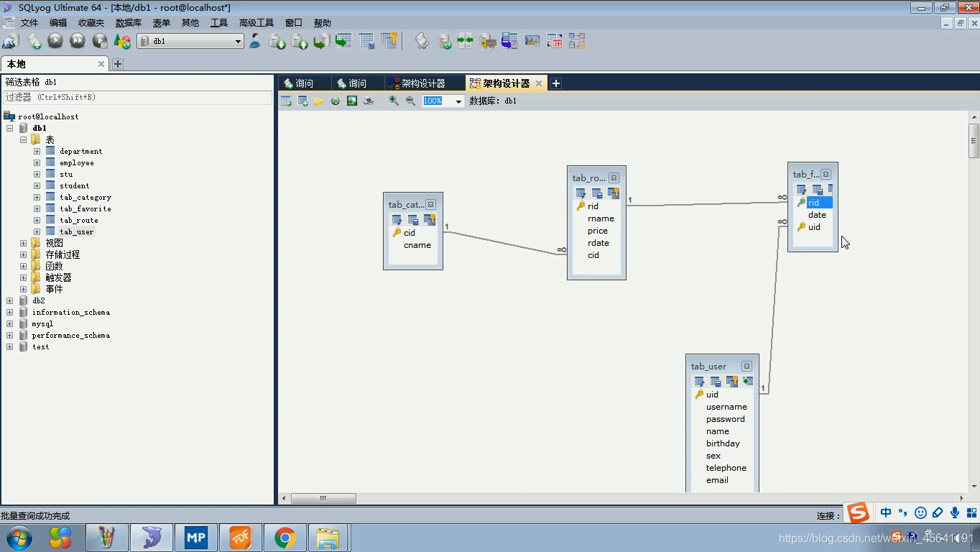Click the database synchronization green arrows icon

coord(466,41)
